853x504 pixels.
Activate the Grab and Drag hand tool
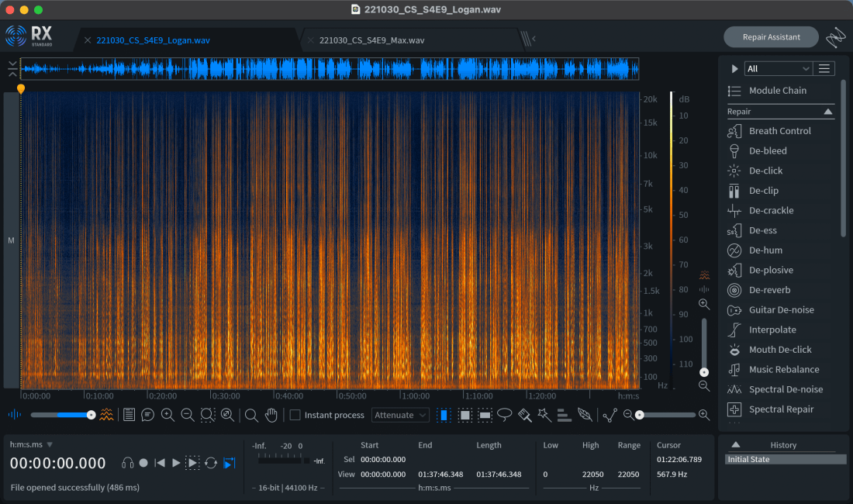coord(271,415)
